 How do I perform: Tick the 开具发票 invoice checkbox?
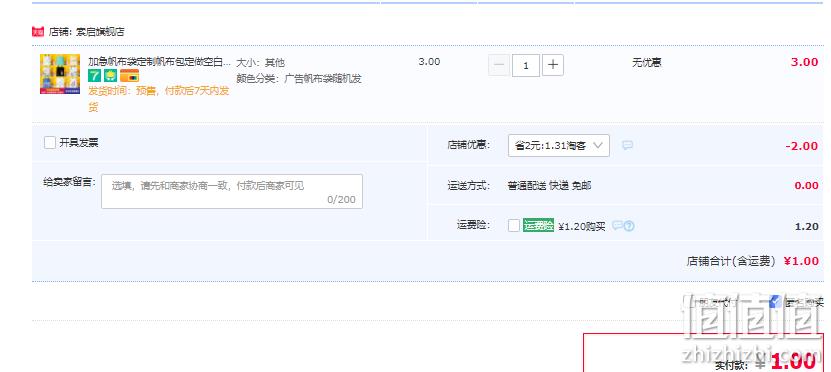tap(50, 143)
